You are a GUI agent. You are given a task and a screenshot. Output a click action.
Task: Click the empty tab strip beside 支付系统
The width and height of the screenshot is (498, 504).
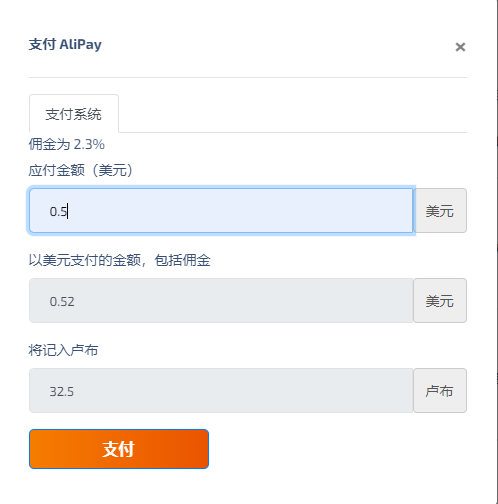click(293, 114)
